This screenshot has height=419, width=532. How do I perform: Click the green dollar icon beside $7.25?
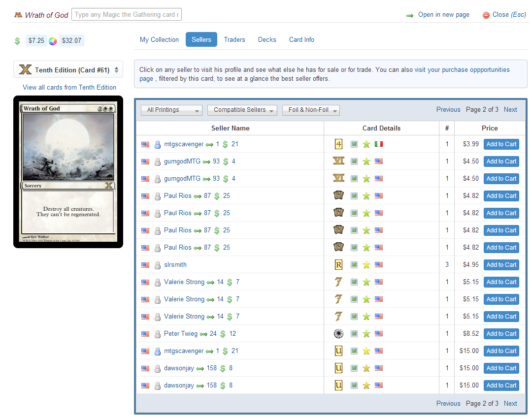pyautogui.click(x=18, y=41)
